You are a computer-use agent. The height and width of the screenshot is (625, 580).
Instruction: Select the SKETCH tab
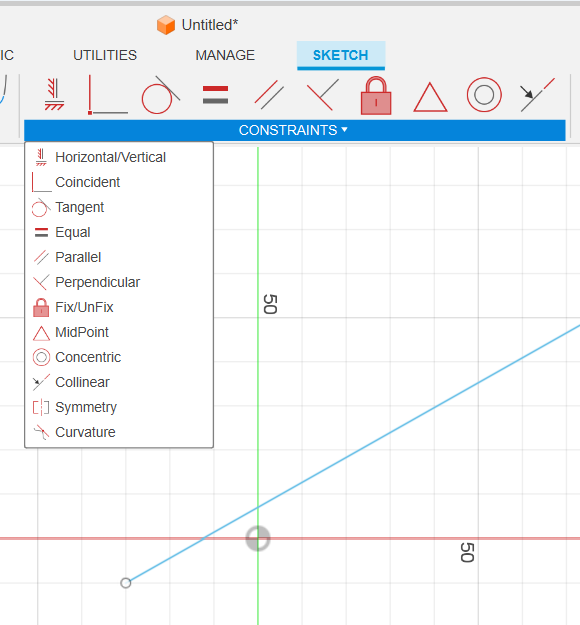[x=340, y=55]
